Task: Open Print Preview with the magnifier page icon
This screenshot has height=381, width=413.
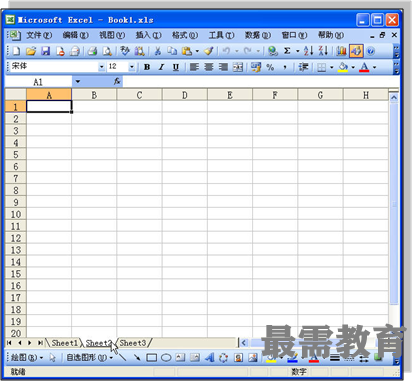Action: [107, 51]
